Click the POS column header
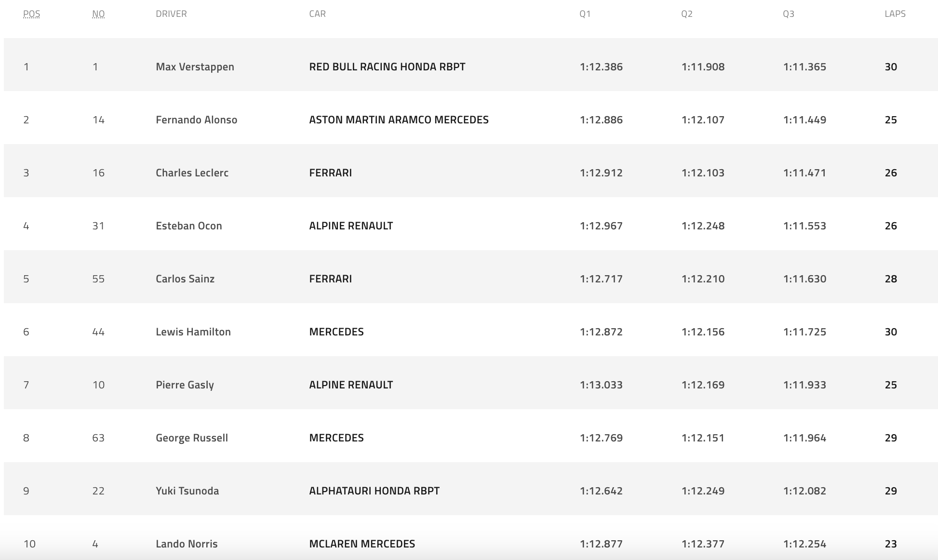The width and height of the screenshot is (938, 560). click(31, 14)
